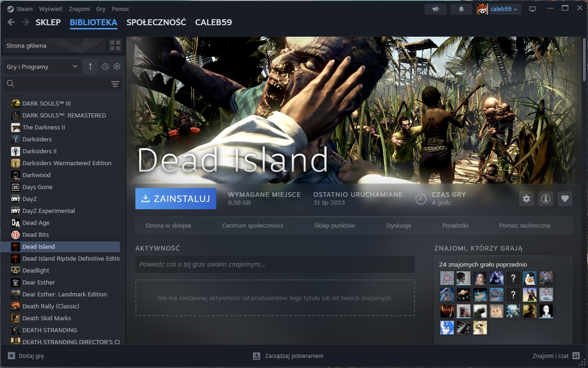Click the penguin friend avatar
The image size is (588, 368).
(x=529, y=278)
